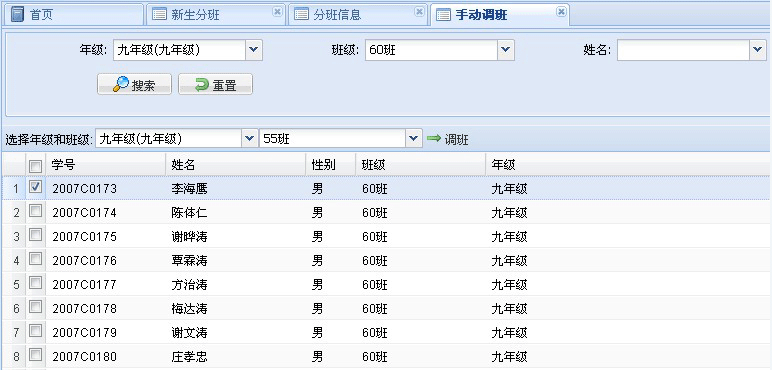Click the name 谢文涛

pyautogui.click(x=190, y=333)
